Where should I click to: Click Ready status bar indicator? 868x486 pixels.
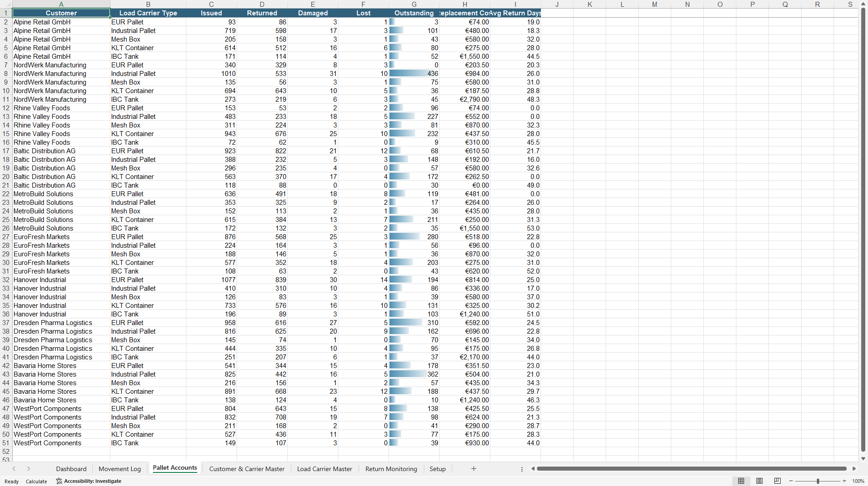click(12, 481)
